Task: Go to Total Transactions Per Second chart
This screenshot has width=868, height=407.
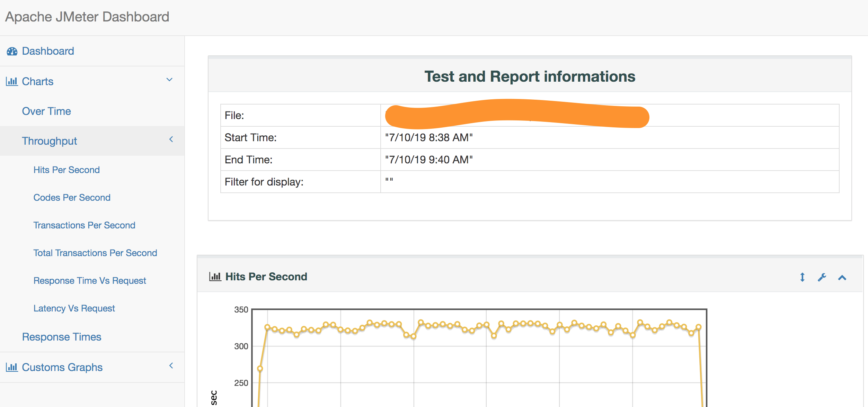Action: [95, 253]
